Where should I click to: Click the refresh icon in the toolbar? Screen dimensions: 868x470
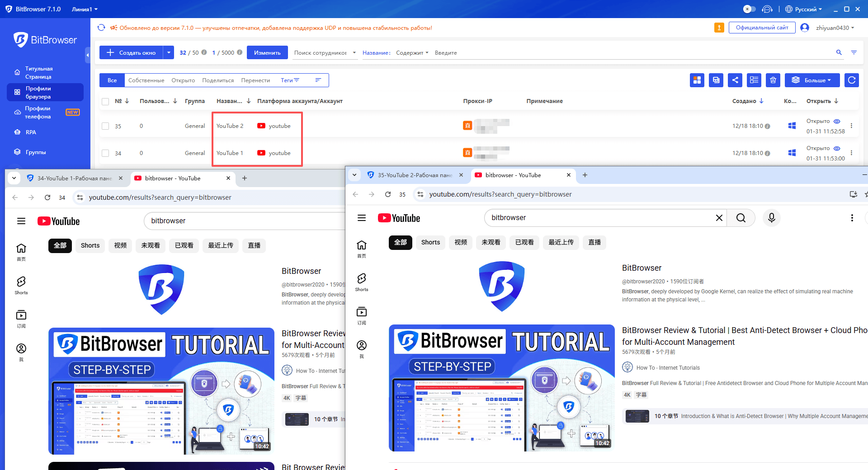[851, 80]
